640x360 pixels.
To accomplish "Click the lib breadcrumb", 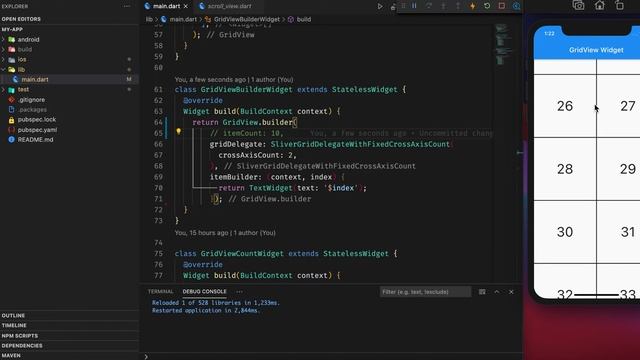I will (149, 19).
